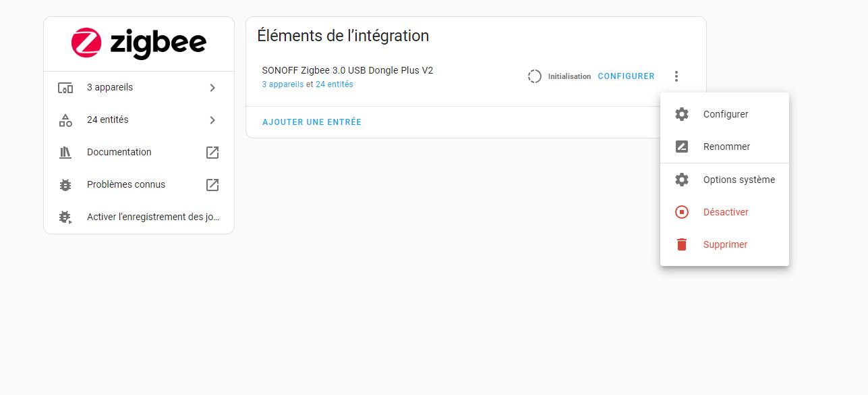The width and height of the screenshot is (868, 395).
Task: Click the external link icon next to Documentation
Action: [x=212, y=153]
